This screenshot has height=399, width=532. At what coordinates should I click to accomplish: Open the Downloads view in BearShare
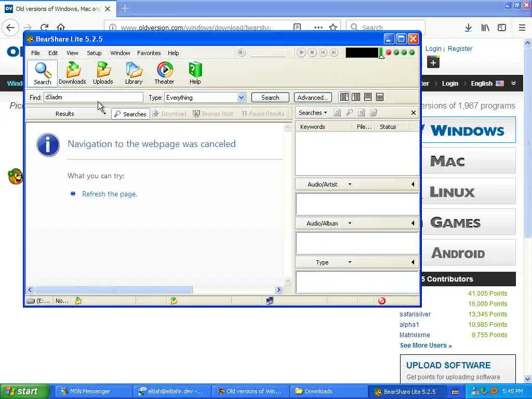(72, 73)
